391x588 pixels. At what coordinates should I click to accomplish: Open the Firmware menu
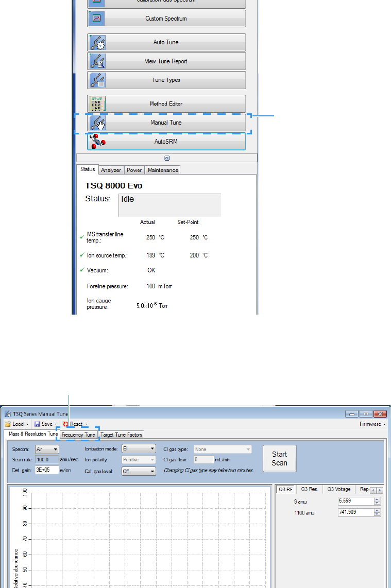[x=372, y=424]
